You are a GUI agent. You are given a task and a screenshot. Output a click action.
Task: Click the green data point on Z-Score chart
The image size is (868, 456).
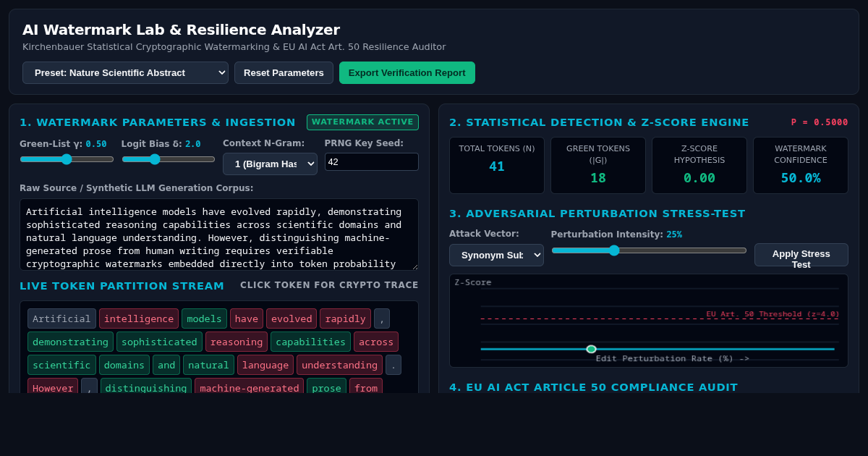(x=591, y=349)
